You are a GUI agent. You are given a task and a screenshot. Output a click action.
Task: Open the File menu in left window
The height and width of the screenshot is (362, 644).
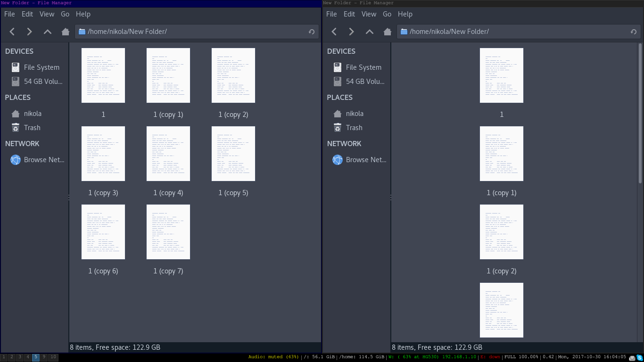pyautogui.click(x=9, y=14)
